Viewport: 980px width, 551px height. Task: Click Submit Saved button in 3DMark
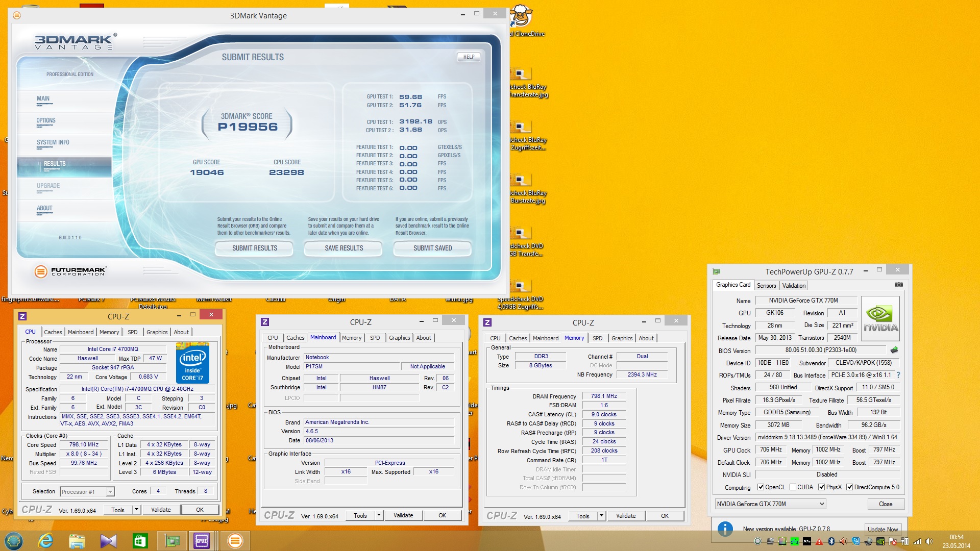point(432,248)
